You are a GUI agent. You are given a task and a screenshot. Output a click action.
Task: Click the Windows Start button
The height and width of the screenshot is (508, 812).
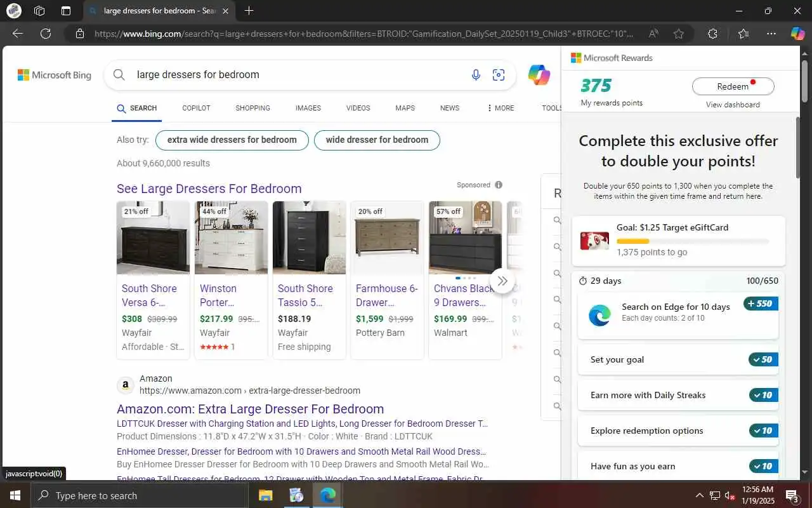click(x=15, y=495)
